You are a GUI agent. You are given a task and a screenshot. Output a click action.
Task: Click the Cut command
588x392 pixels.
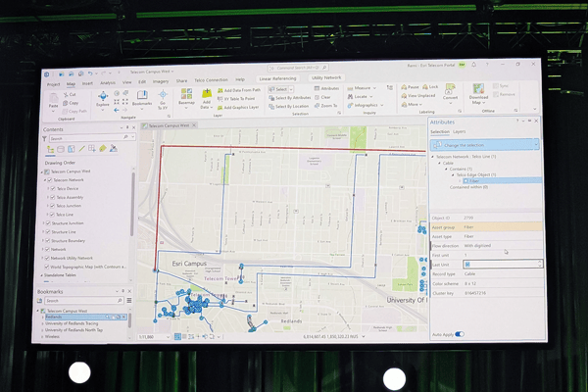click(x=70, y=94)
